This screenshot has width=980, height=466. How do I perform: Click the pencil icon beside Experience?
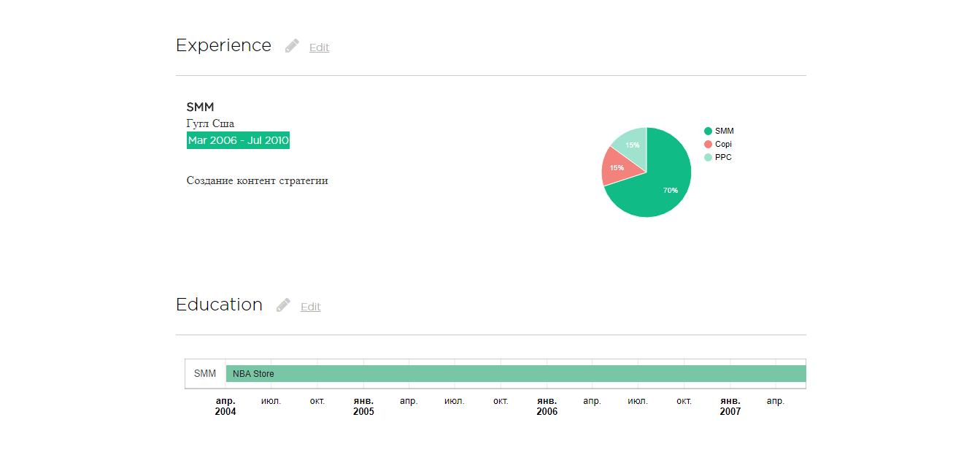pyautogui.click(x=292, y=46)
